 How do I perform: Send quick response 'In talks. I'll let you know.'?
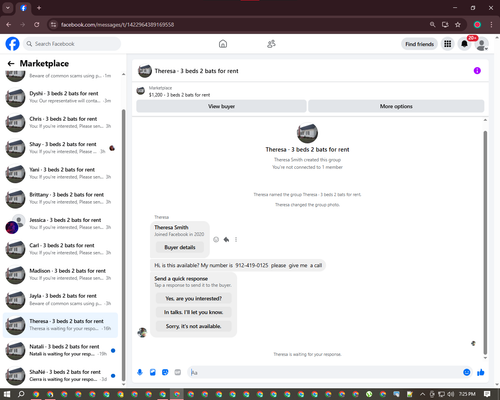[193, 312]
